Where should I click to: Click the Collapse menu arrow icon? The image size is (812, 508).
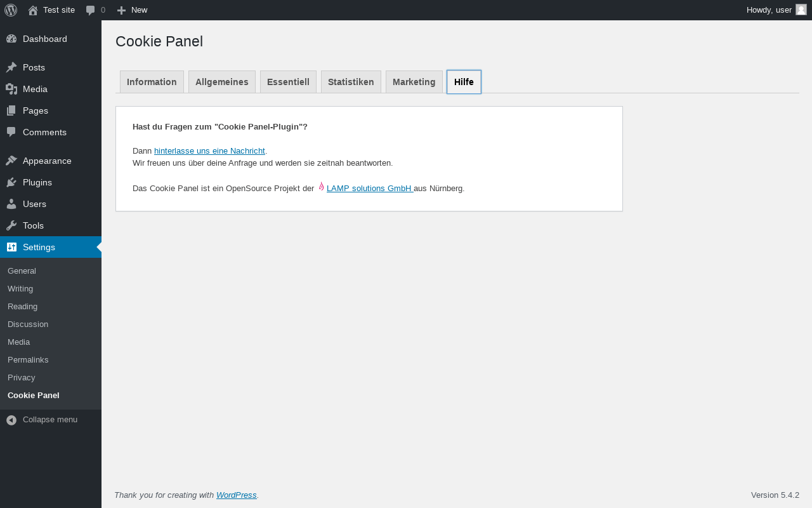[x=11, y=420]
